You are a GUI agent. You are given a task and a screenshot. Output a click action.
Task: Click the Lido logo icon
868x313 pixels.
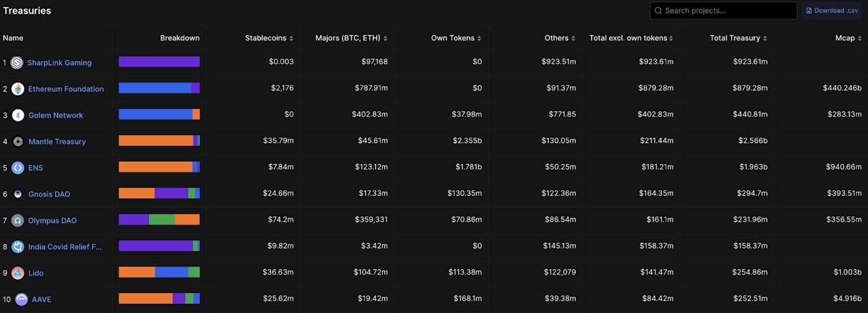[x=18, y=273]
